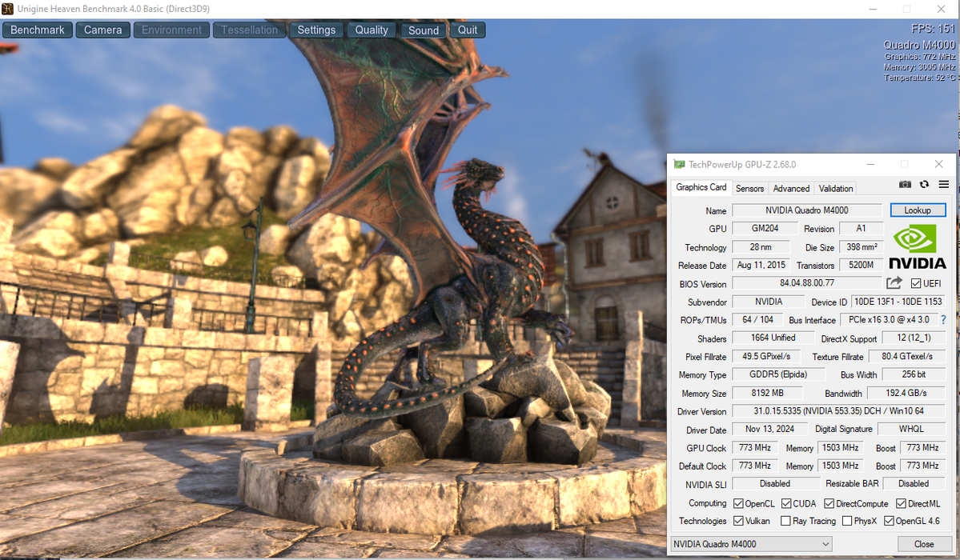The image size is (960, 560).
Task: Click the Name field NVIDIA Quadro M4000
Action: coord(807,210)
